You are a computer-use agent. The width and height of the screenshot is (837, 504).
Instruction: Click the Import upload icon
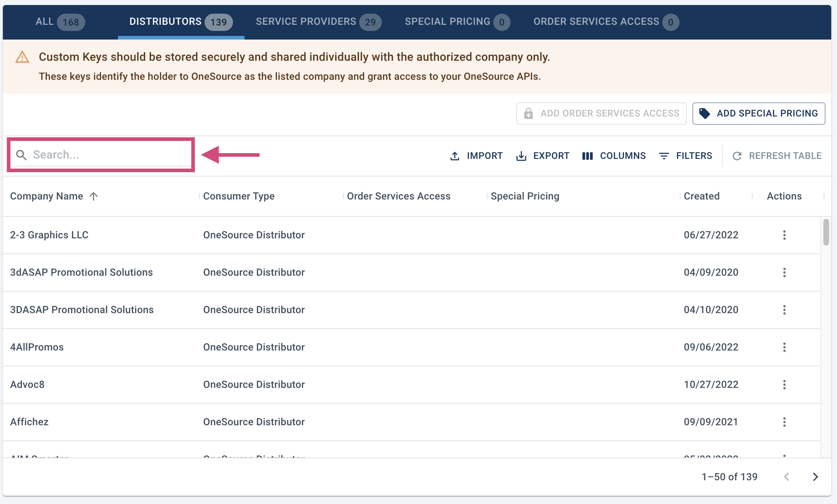click(x=455, y=156)
